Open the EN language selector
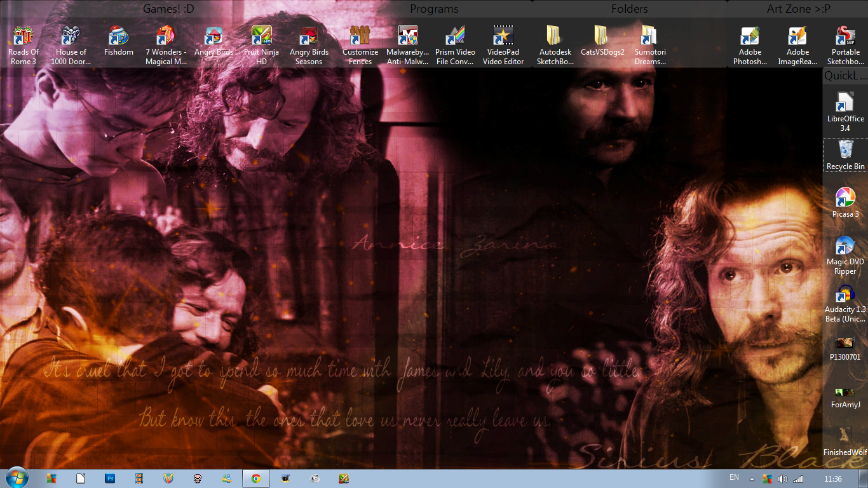The width and height of the screenshot is (868, 488). click(x=734, y=477)
